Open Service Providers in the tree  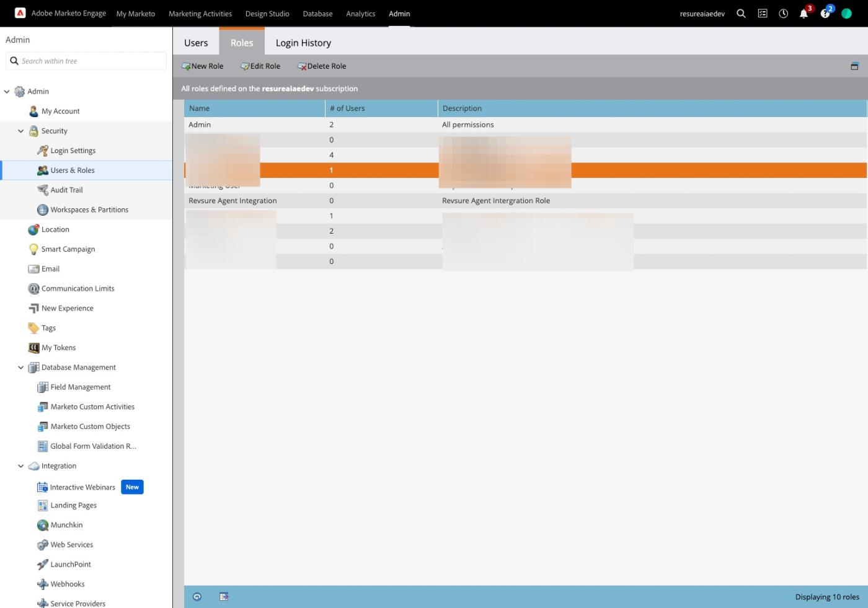pyautogui.click(x=78, y=603)
